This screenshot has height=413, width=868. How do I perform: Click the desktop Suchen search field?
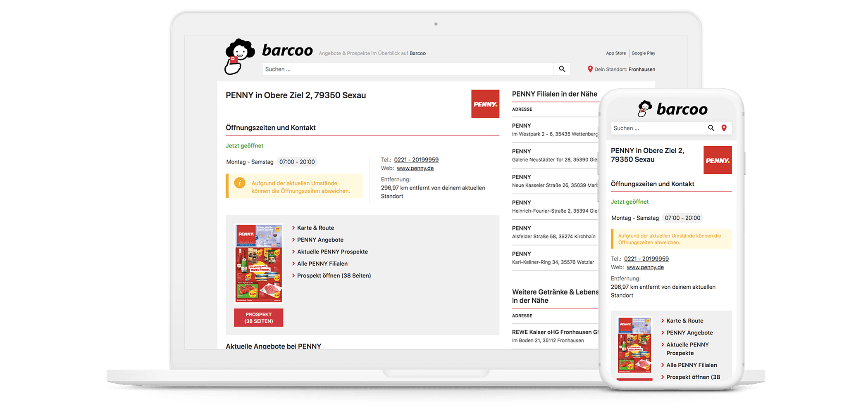pyautogui.click(x=407, y=69)
